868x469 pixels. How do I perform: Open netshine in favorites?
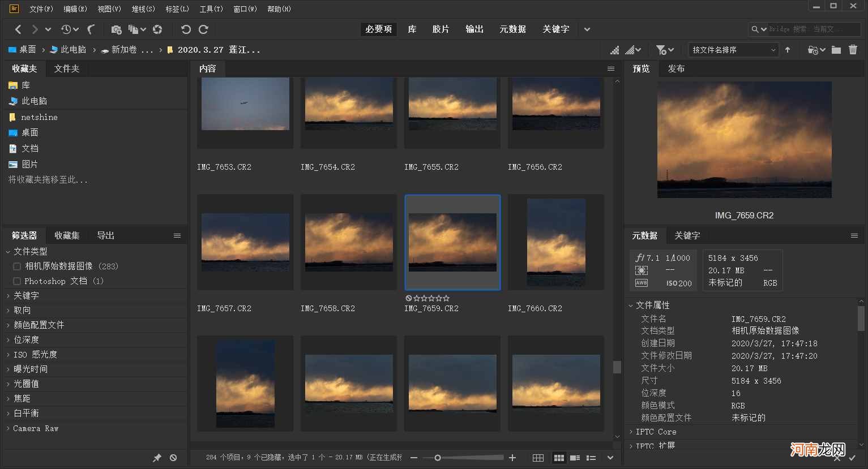coord(39,117)
